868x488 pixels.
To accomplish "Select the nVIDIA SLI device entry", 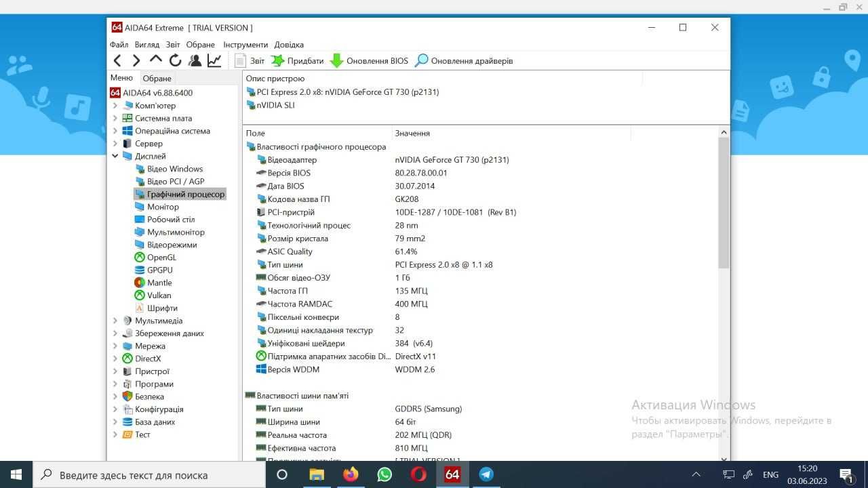I will tap(271, 105).
